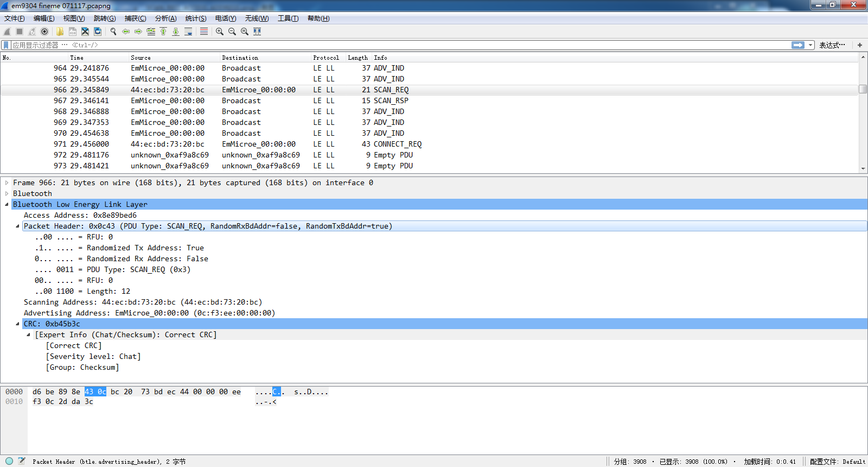Click the resize columns icon
868x467 pixels.
[257, 31]
